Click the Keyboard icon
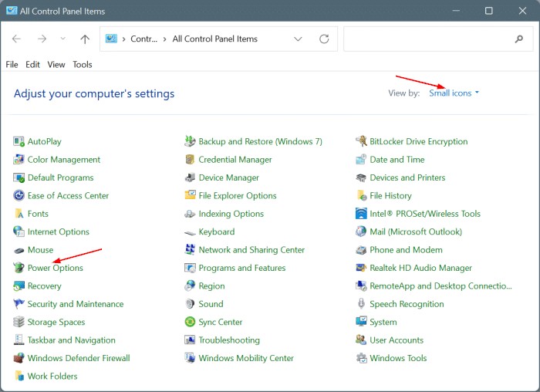Screen dimensions: 540x392 (x=190, y=233)
